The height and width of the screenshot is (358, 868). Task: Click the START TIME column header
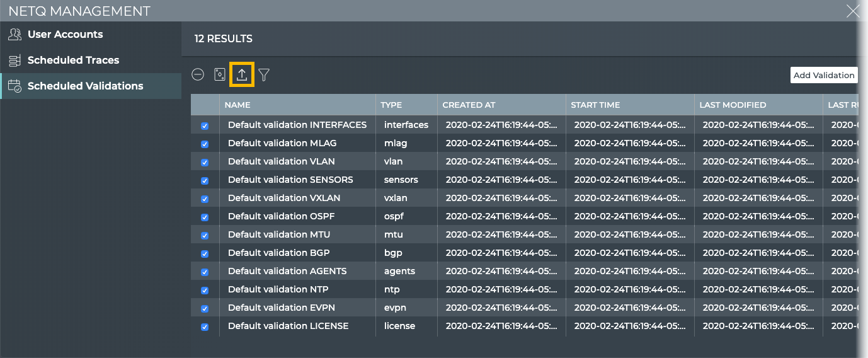point(595,105)
